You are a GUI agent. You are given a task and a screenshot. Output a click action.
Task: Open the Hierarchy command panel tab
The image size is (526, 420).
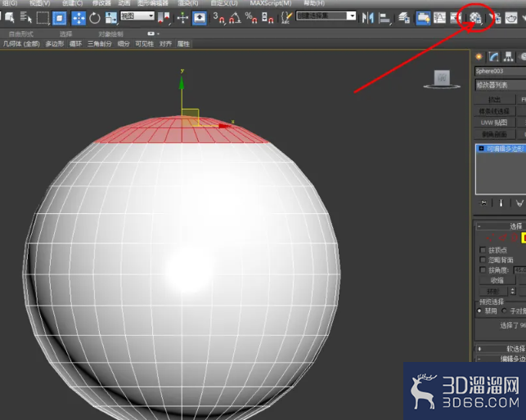[x=508, y=56]
